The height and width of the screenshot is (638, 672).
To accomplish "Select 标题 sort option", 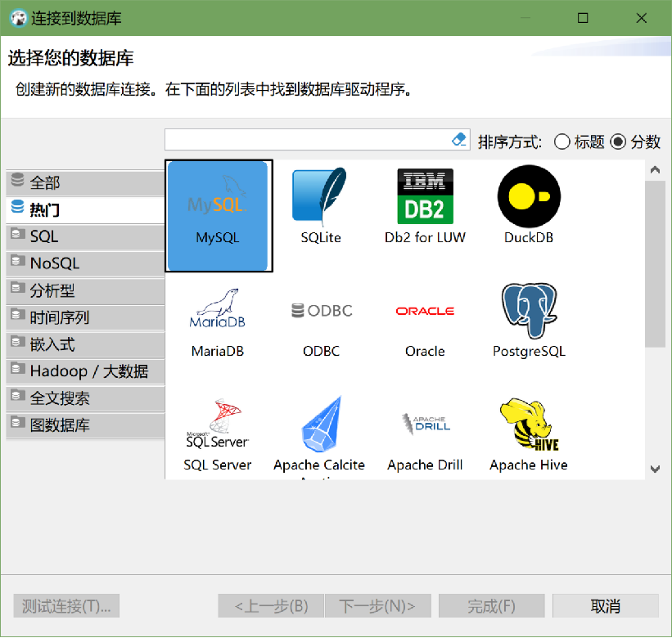I will pos(563,141).
